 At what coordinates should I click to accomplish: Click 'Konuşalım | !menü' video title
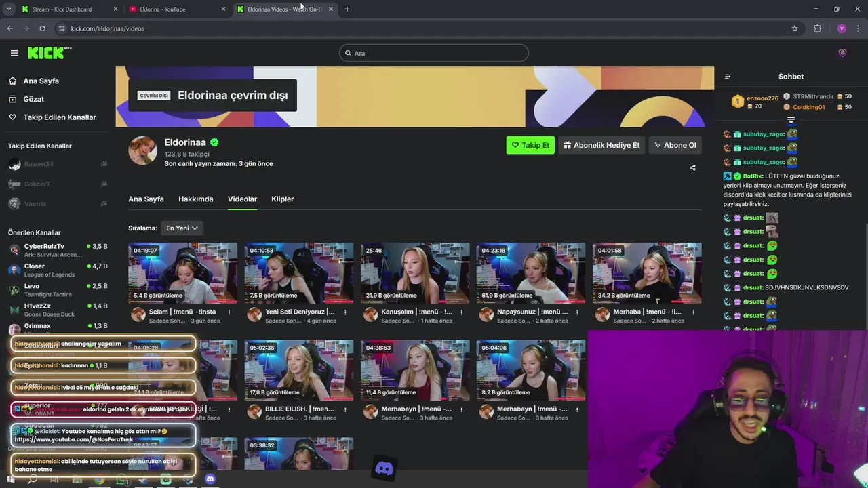pyautogui.click(x=416, y=312)
